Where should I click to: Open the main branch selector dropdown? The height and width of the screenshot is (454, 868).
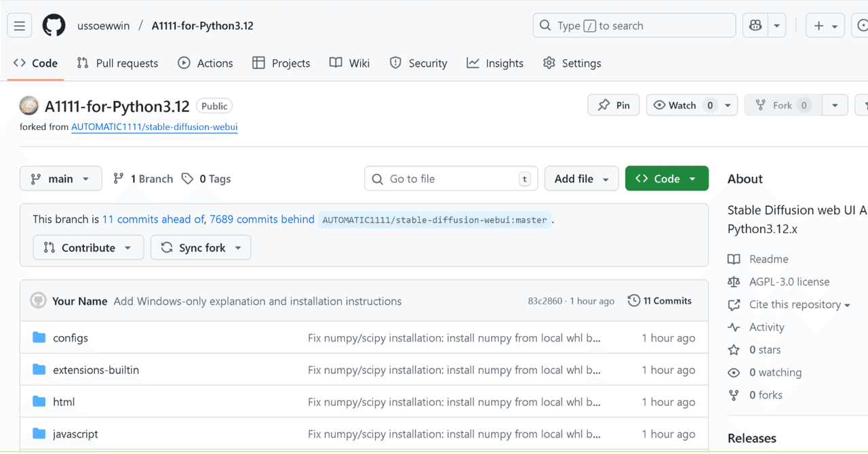point(60,178)
